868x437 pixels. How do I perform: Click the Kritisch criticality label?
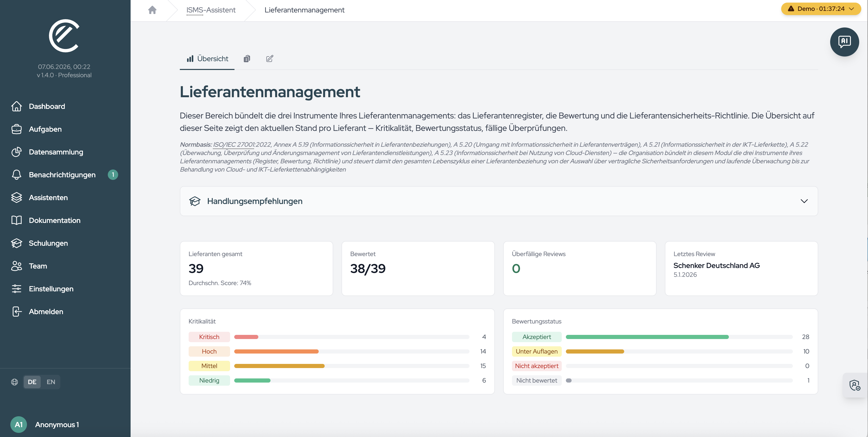(209, 337)
